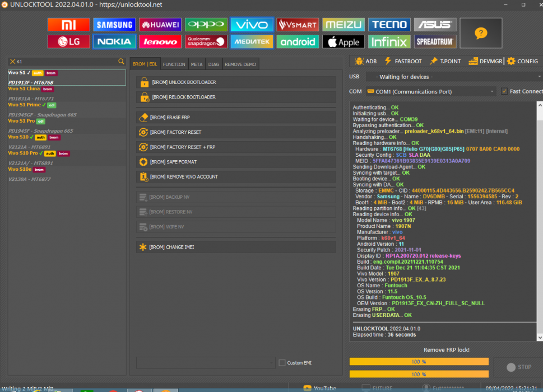Open the Vsmart brand section

pos(298,25)
